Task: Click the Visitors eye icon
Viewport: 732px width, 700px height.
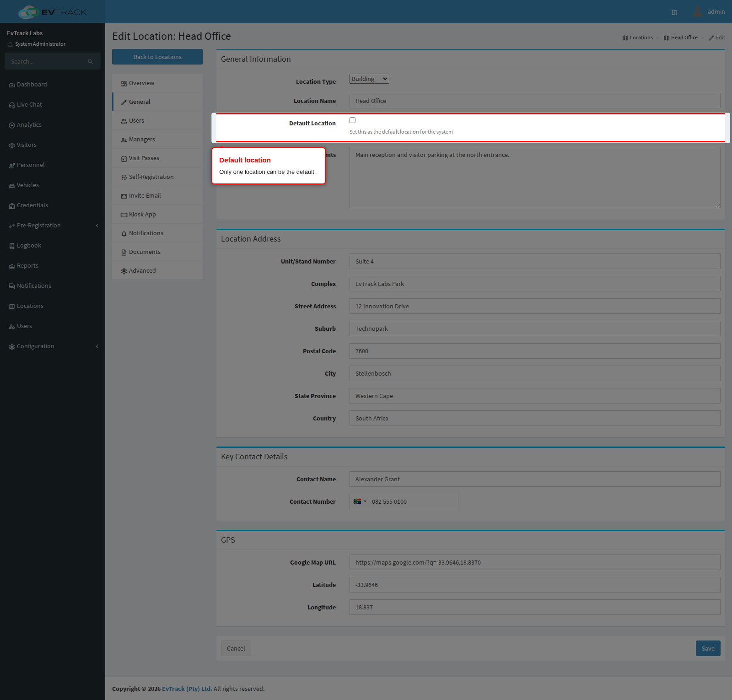Action: (12, 145)
